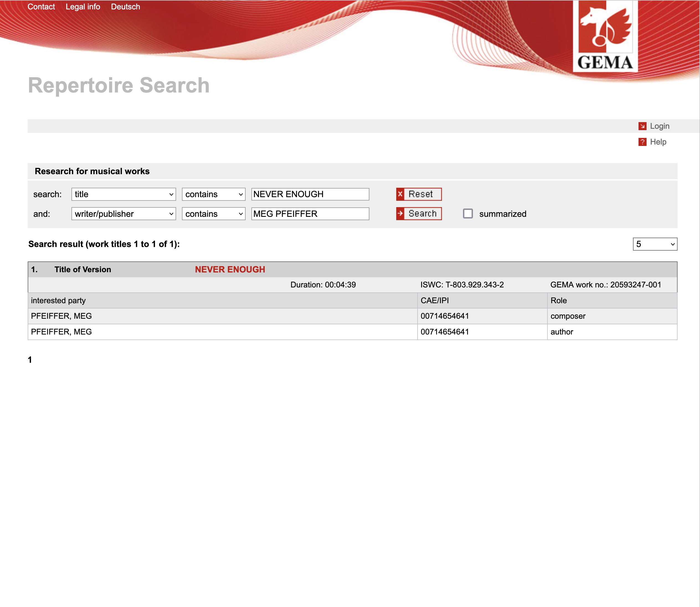Click the MEG PFEIFFER input field

click(310, 214)
